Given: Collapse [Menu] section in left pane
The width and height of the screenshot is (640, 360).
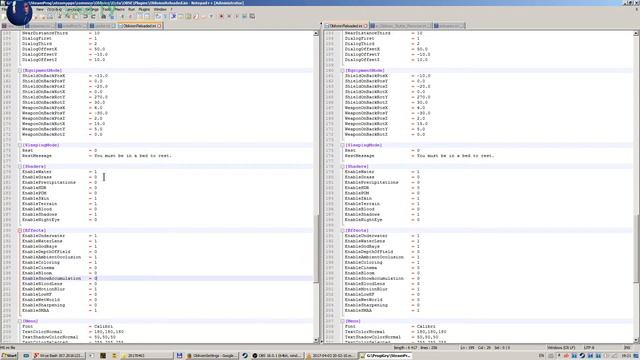Looking at the screenshot, I should pos(20,321).
